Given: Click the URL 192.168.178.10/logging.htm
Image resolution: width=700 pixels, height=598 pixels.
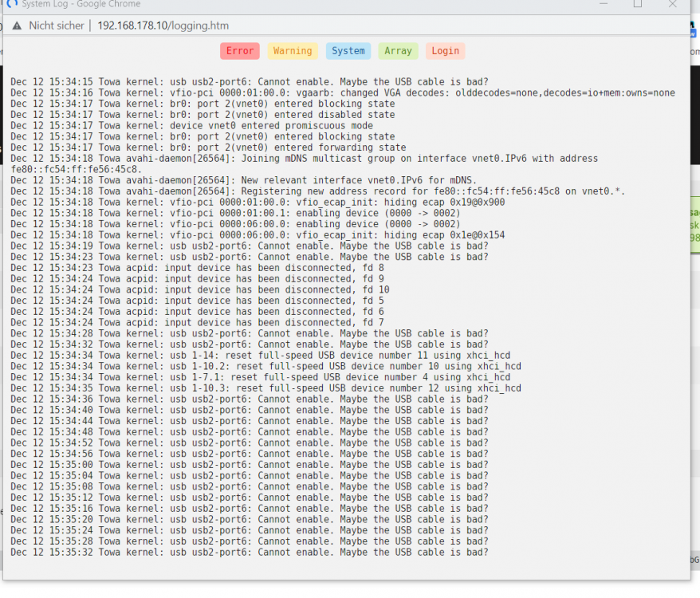Looking at the screenshot, I should click(163, 26).
